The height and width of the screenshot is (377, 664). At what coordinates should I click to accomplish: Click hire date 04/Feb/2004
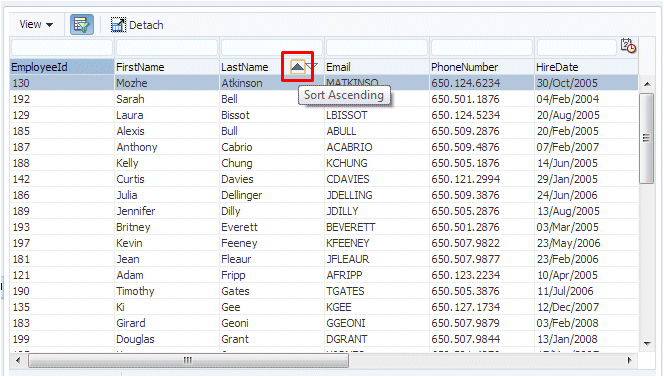[x=567, y=99]
